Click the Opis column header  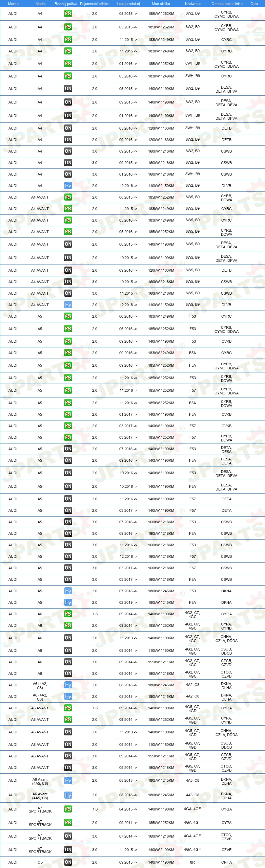[254, 4]
